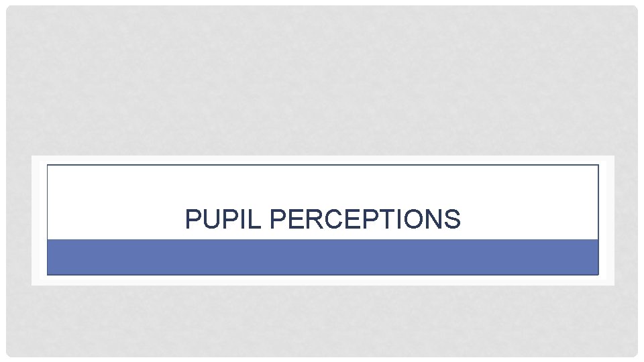
Task: Click the final letter "S" of the title
Action: coord(453,219)
